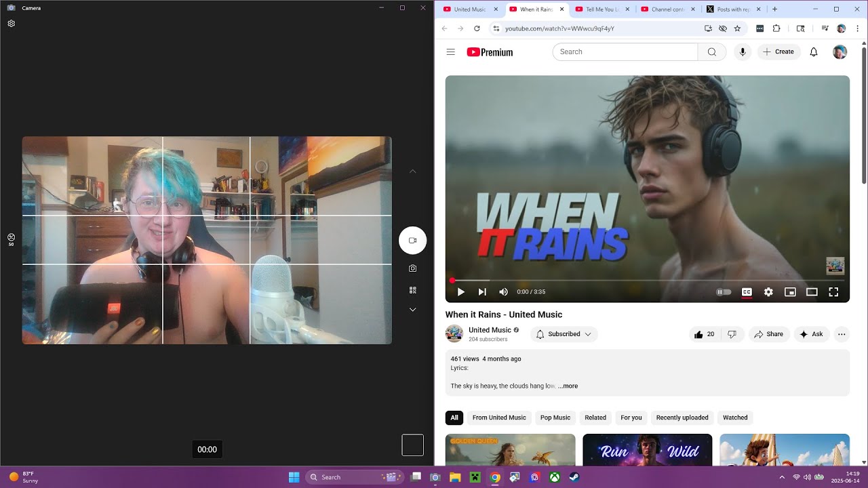This screenshot has height=488, width=868.
Task: Switch Camera to QR code scanner mode
Action: tap(412, 290)
